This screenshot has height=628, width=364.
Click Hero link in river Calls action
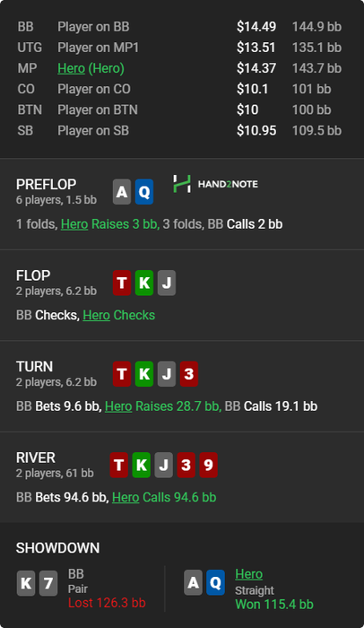[126, 497]
